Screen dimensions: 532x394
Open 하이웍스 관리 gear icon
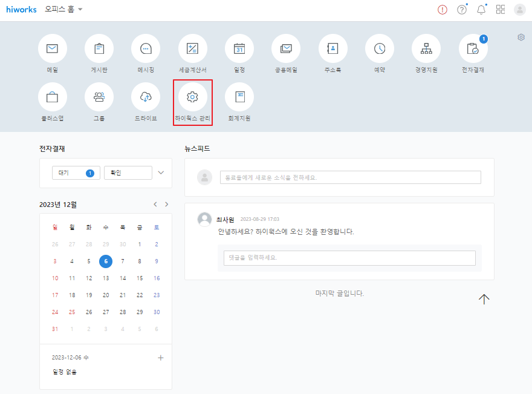[x=192, y=97]
